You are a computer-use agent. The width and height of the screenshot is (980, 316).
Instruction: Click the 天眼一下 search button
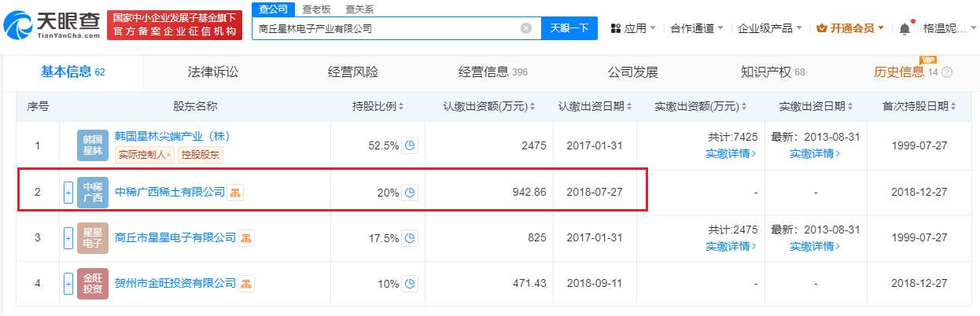tap(569, 28)
